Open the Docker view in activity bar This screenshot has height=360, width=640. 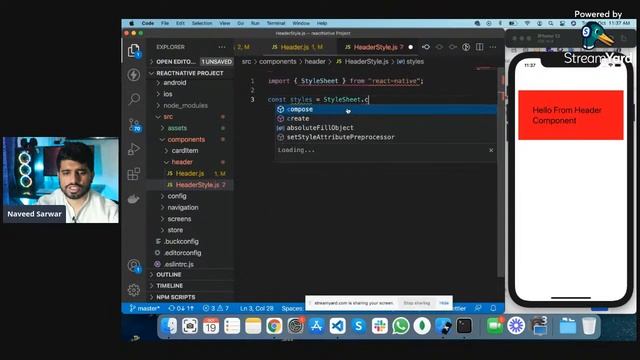coord(134,199)
